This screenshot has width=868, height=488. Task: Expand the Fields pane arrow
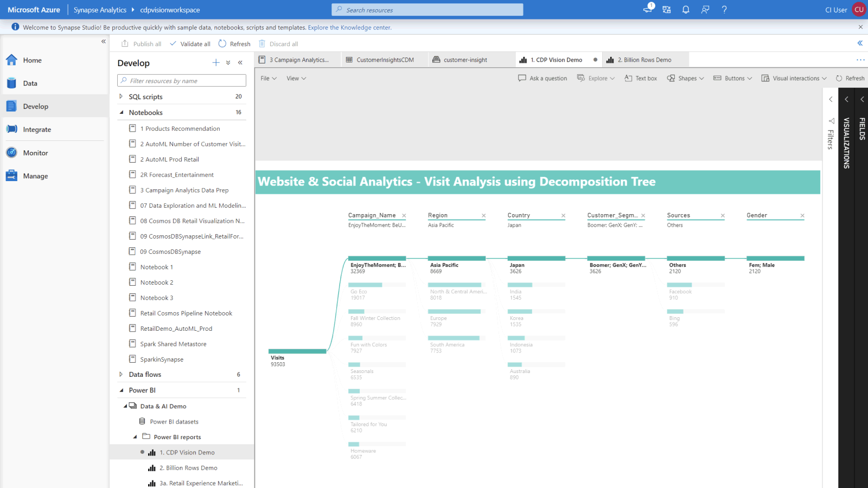click(862, 99)
